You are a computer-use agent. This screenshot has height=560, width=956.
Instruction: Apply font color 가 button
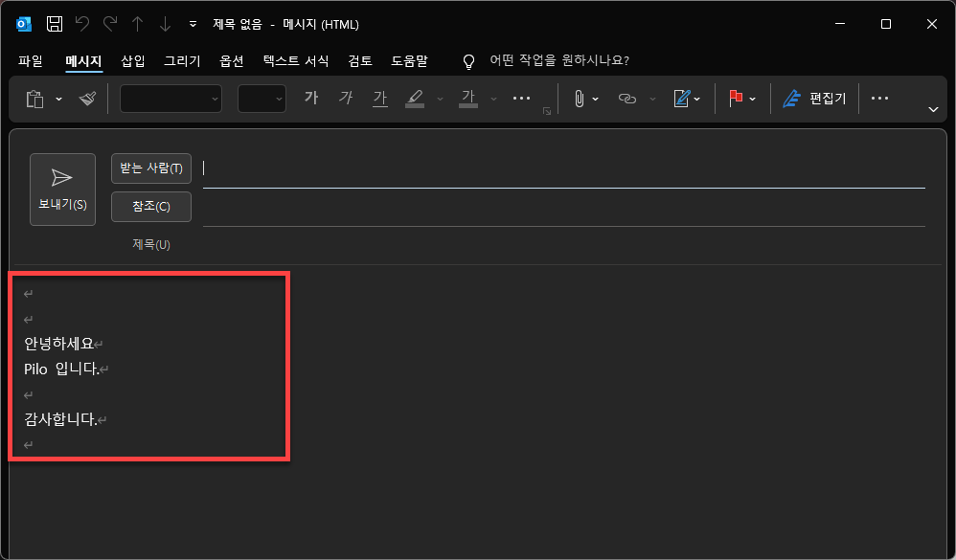pos(468,98)
